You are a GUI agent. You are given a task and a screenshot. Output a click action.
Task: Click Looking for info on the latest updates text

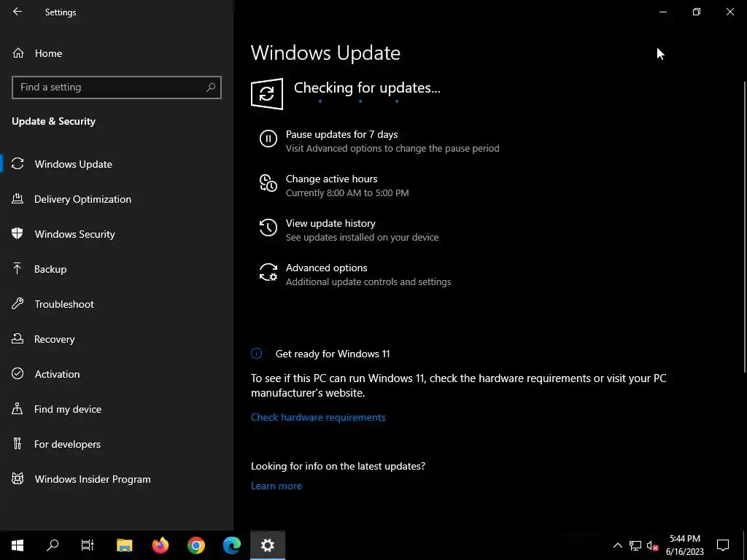click(x=338, y=466)
